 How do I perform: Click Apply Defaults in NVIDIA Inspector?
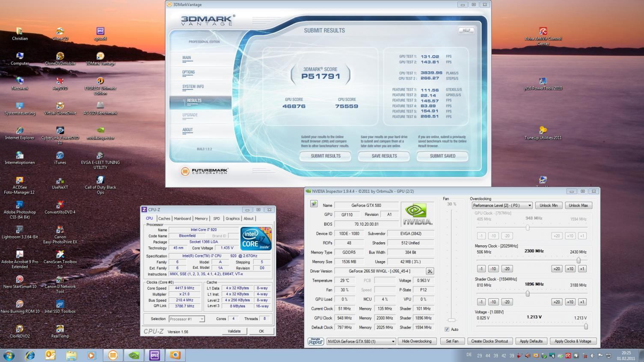click(x=531, y=341)
